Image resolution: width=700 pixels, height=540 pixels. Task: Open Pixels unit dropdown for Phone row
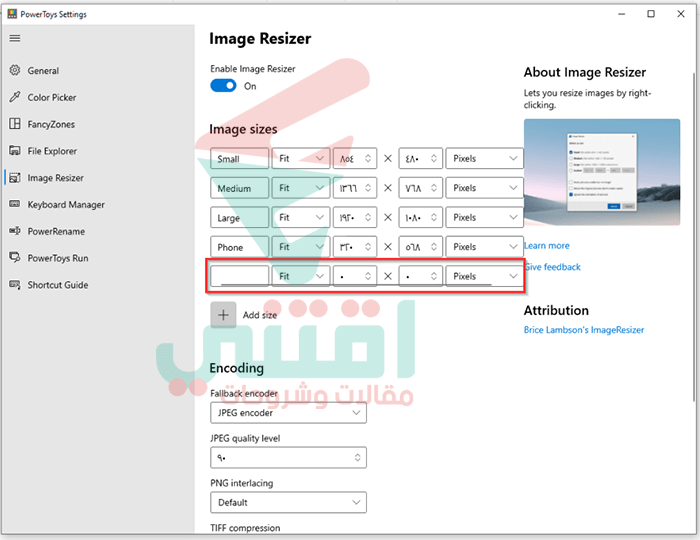point(484,247)
